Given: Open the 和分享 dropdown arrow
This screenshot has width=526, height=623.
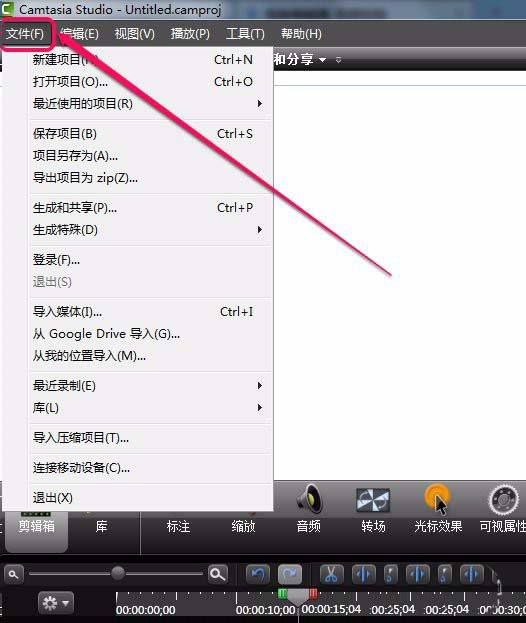Looking at the screenshot, I should (323, 60).
